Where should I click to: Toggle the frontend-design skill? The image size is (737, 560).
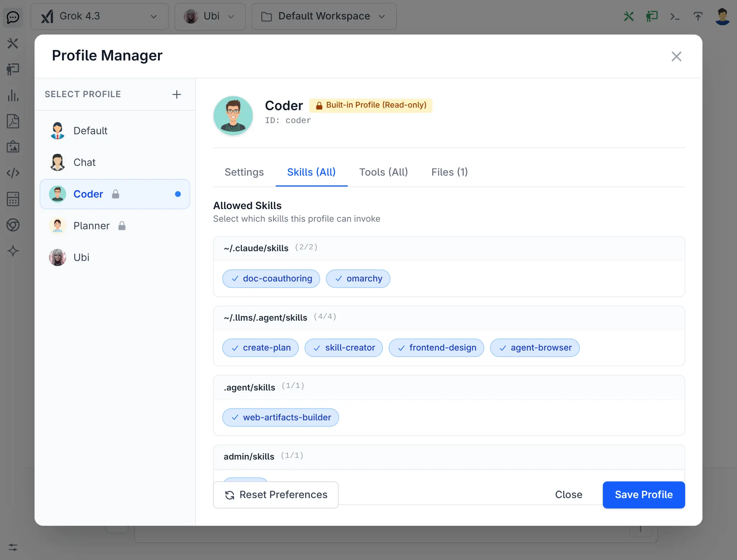(436, 348)
